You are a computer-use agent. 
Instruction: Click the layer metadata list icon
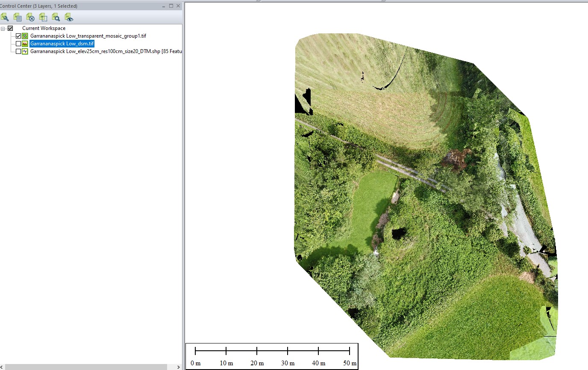point(18,17)
